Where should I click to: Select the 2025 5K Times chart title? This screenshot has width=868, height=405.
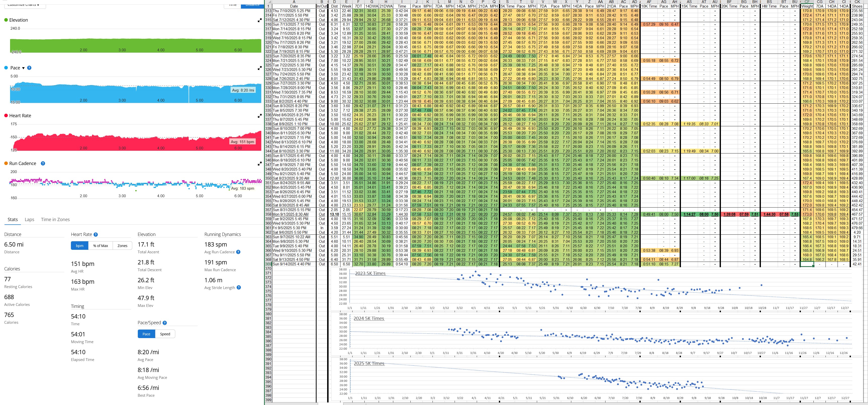(x=369, y=363)
